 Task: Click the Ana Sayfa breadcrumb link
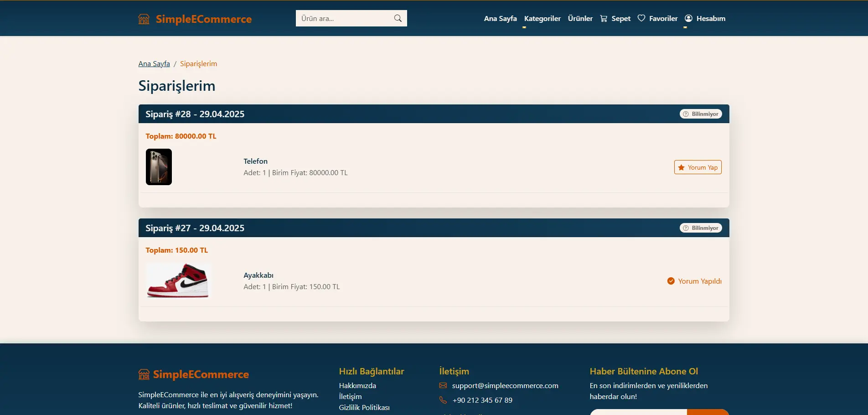[154, 64]
